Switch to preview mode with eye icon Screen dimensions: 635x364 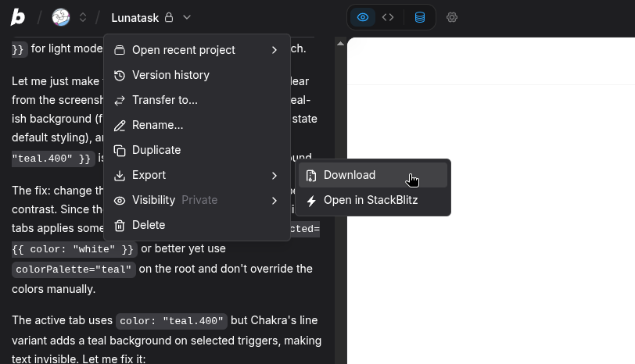363,17
